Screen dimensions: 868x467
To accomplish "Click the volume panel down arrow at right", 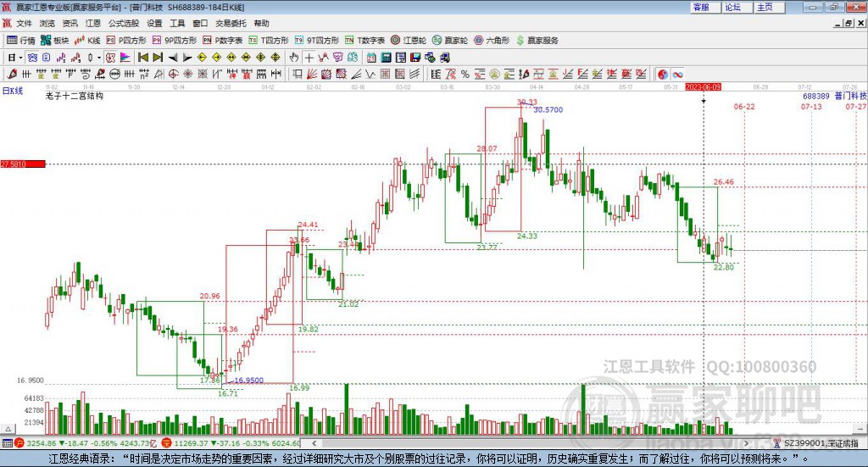I will [861, 429].
